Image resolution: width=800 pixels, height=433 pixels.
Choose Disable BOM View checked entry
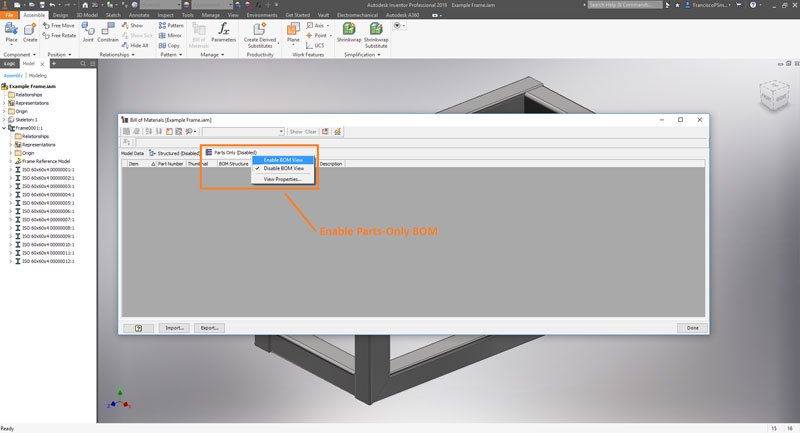click(x=283, y=168)
